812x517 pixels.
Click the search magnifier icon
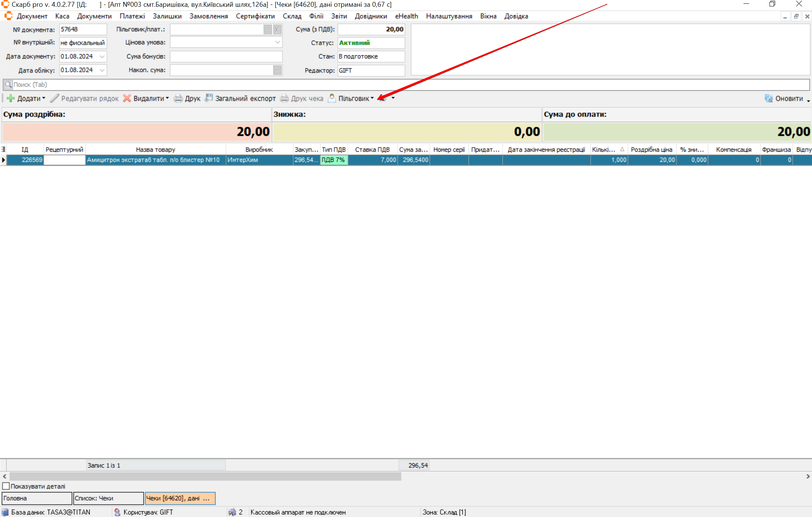click(x=8, y=85)
